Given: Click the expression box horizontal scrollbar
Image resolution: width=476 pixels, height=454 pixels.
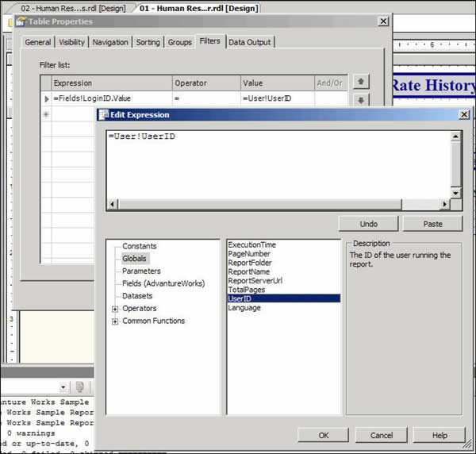Looking at the screenshot, I should click(x=278, y=205).
